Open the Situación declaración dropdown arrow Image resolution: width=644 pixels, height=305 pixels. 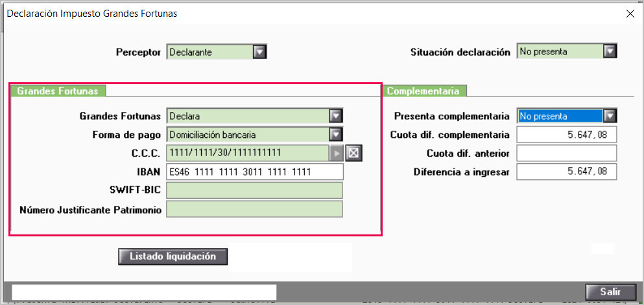pos(610,52)
